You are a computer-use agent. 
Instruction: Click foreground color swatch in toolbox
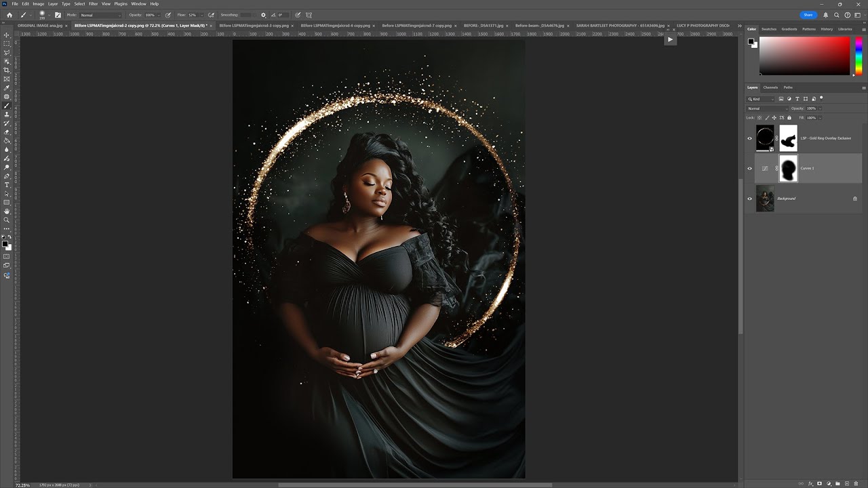click(5, 243)
